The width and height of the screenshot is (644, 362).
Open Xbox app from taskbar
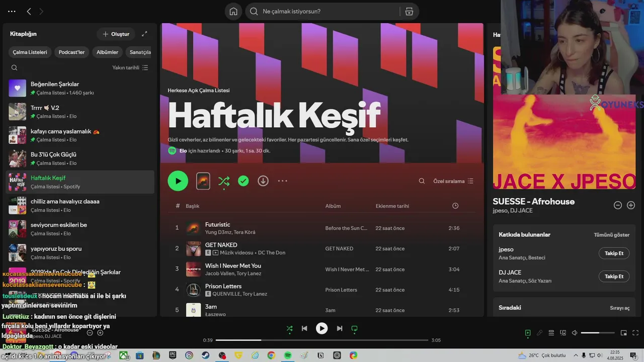point(123,355)
